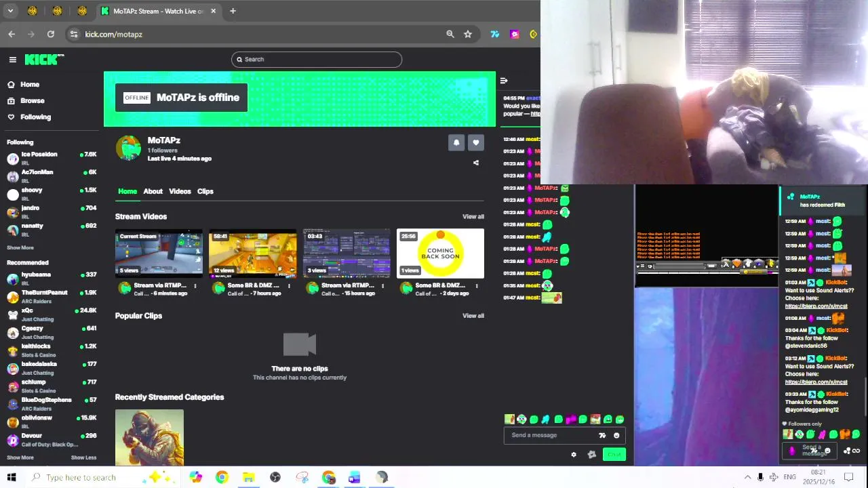Open xQc's channel in Recommended
The width and height of the screenshot is (868, 488).
(x=52, y=314)
